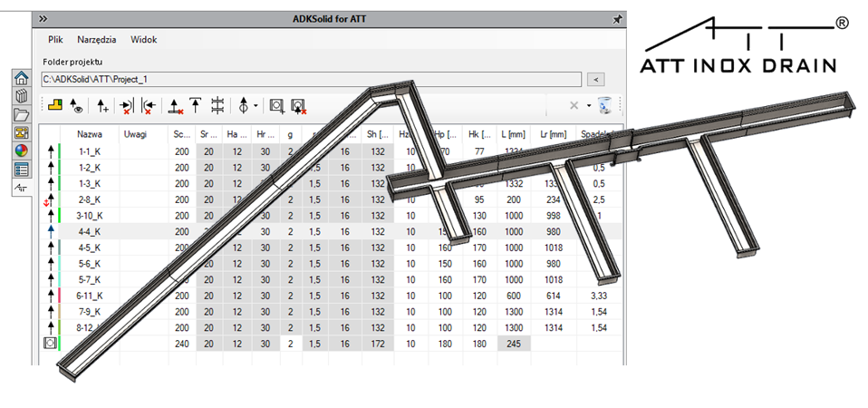The height and width of the screenshot is (408, 868).
Task: Click the add arrow (plus) toolbar icon
Action: (x=102, y=106)
